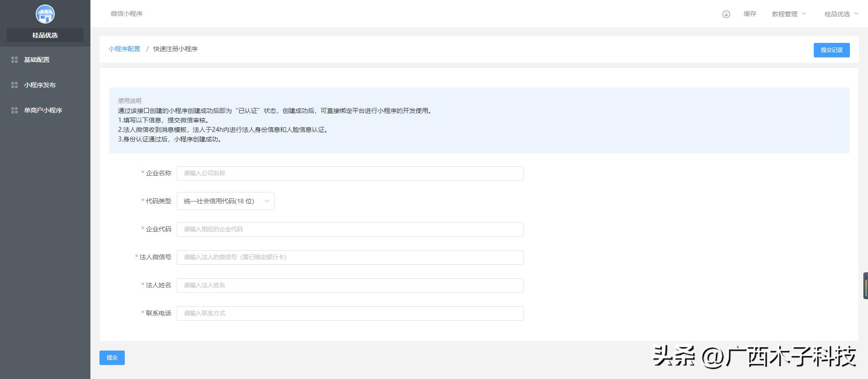Open the 代码类型 select dropdown
The width and height of the screenshot is (868, 379).
pyautogui.click(x=225, y=201)
